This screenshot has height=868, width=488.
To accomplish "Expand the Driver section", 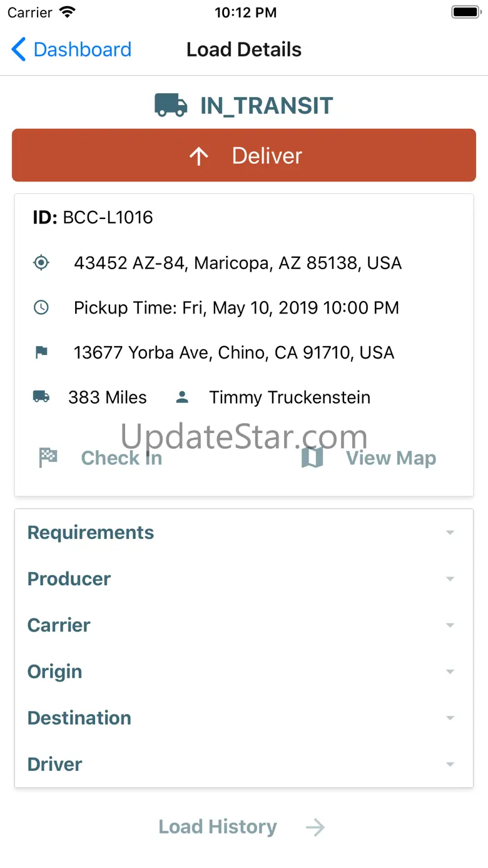I will [x=244, y=764].
